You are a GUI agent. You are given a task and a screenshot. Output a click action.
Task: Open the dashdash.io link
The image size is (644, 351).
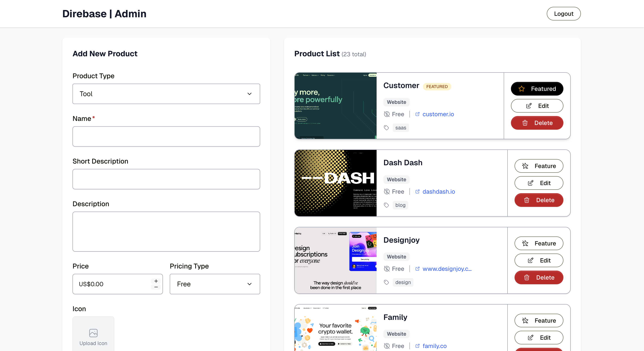click(438, 191)
